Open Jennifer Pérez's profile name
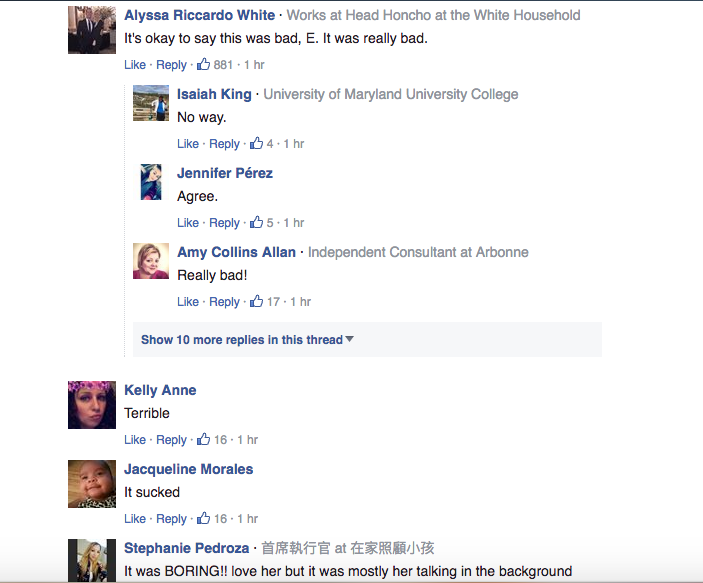 pyautogui.click(x=225, y=173)
